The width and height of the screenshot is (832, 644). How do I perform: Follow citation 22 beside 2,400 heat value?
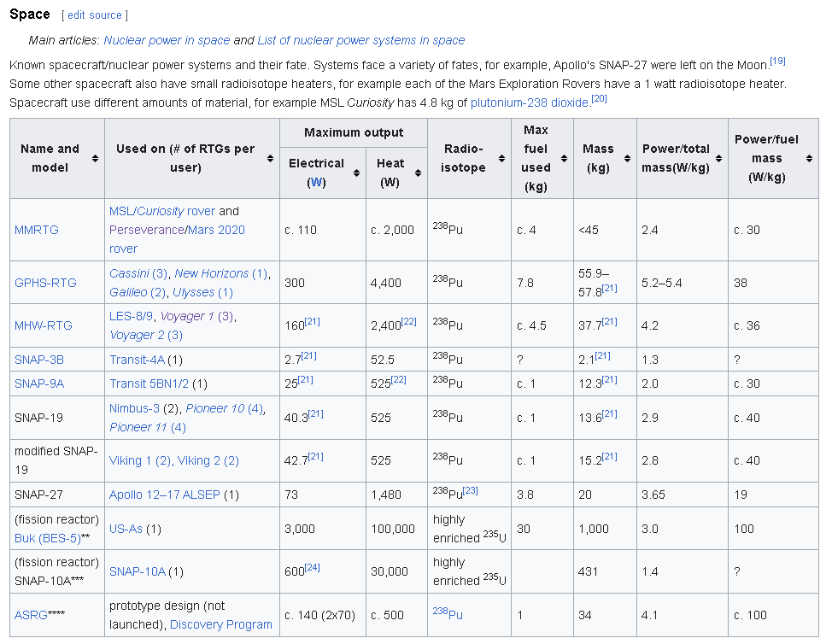click(408, 321)
